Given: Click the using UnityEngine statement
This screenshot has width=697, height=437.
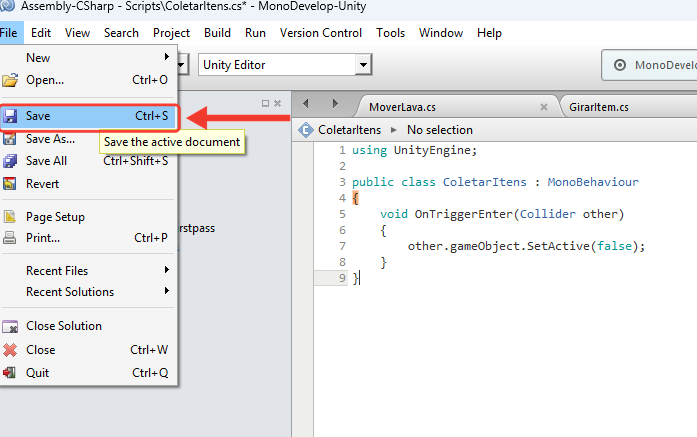Looking at the screenshot, I should click(x=414, y=150).
